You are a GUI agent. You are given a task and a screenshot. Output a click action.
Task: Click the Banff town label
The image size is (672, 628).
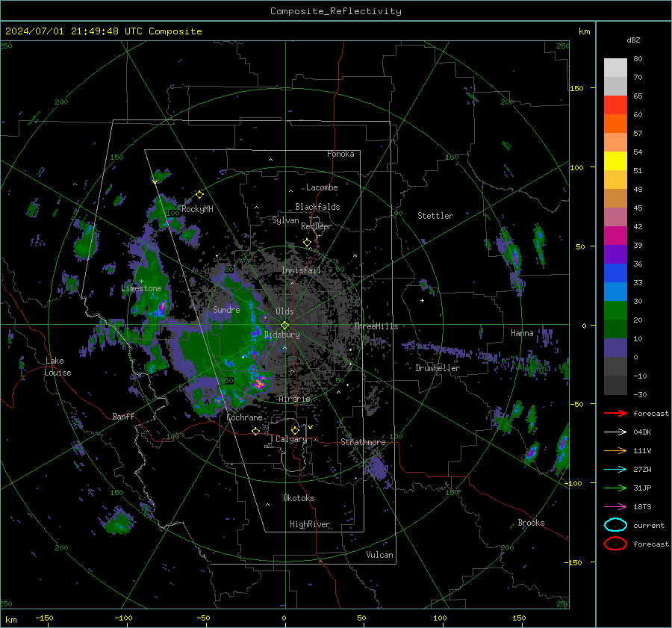click(123, 416)
